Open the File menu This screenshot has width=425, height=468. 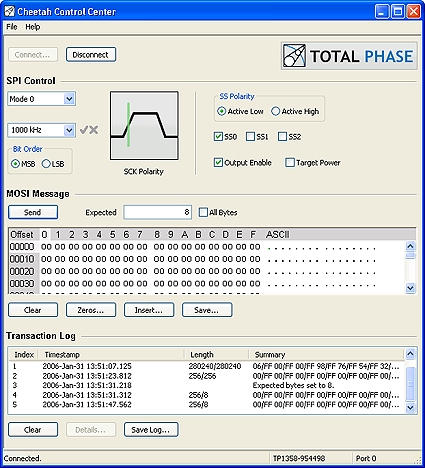point(12,27)
